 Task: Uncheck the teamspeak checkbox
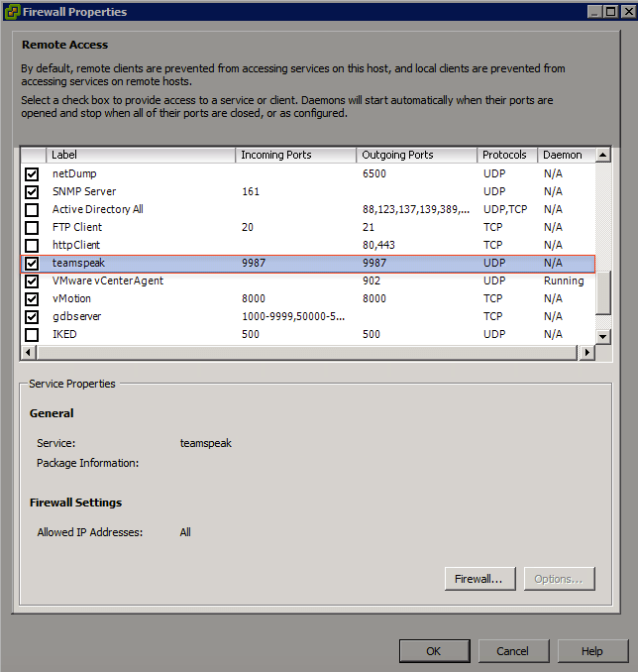coord(32,264)
